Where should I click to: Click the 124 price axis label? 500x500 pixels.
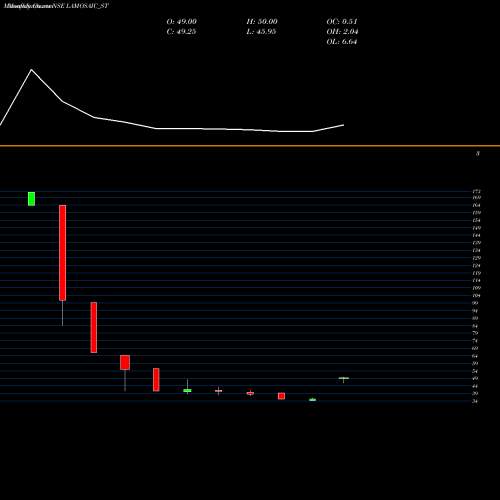tap(477, 266)
